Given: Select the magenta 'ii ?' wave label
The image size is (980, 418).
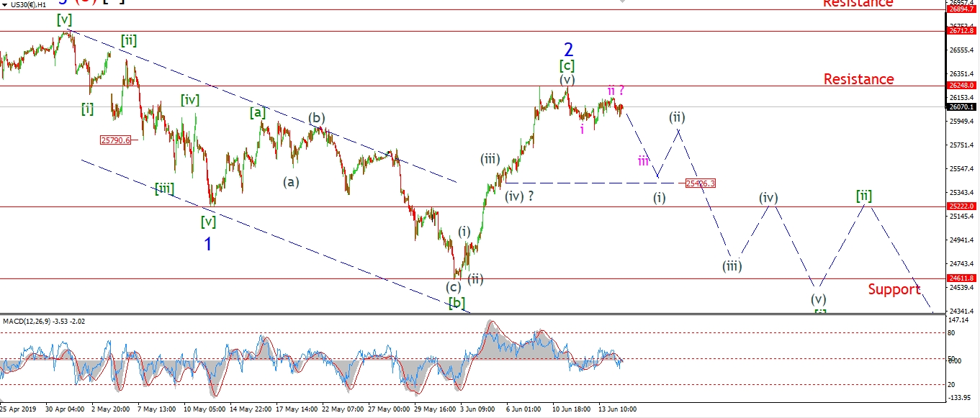Looking at the screenshot, I should pyautogui.click(x=616, y=91).
